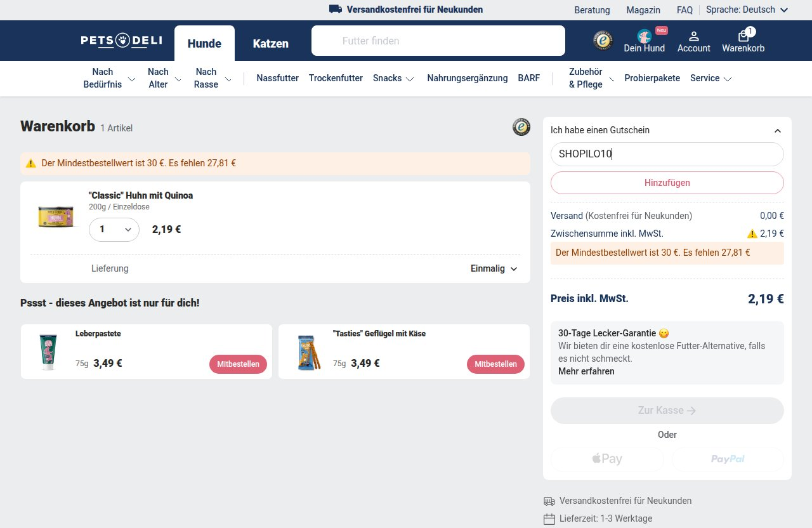Click Mitbestellen for Leberpastete
The height and width of the screenshot is (528, 812).
click(x=239, y=364)
